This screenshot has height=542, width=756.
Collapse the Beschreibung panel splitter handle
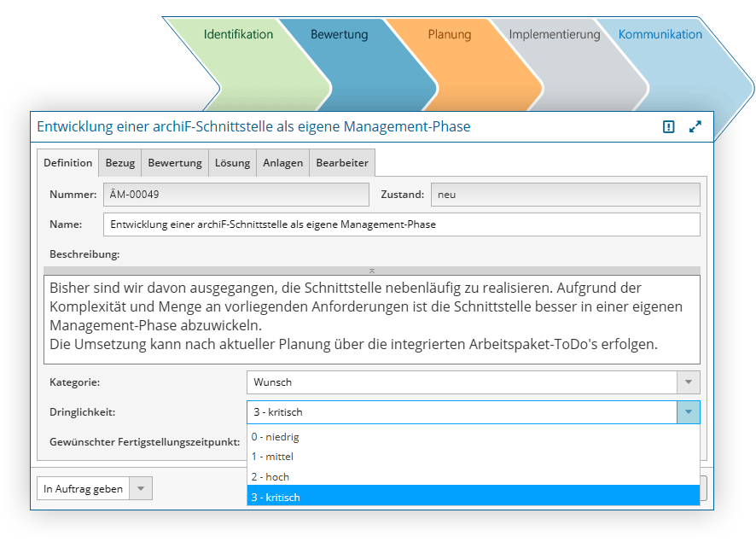coord(371,271)
